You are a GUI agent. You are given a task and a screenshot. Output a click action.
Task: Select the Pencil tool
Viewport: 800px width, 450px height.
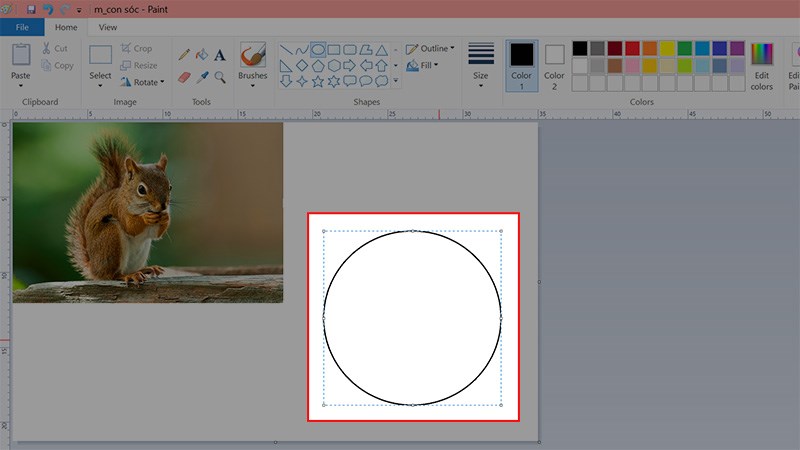pyautogui.click(x=184, y=55)
